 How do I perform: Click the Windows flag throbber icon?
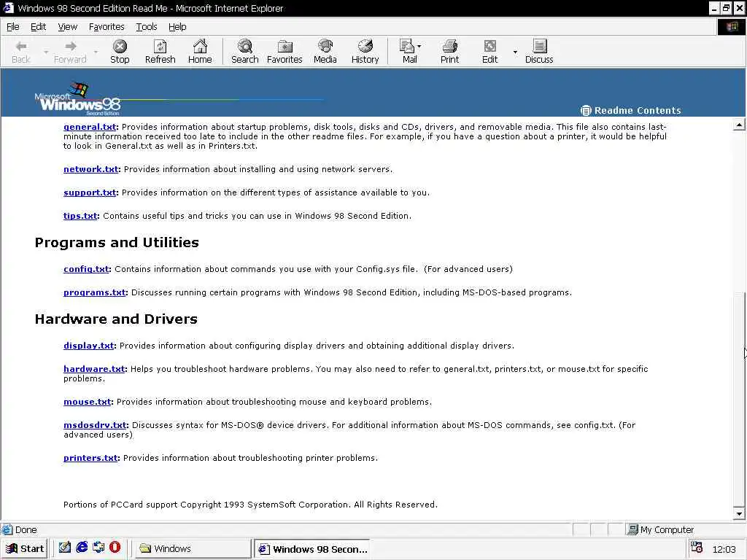point(732,27)
